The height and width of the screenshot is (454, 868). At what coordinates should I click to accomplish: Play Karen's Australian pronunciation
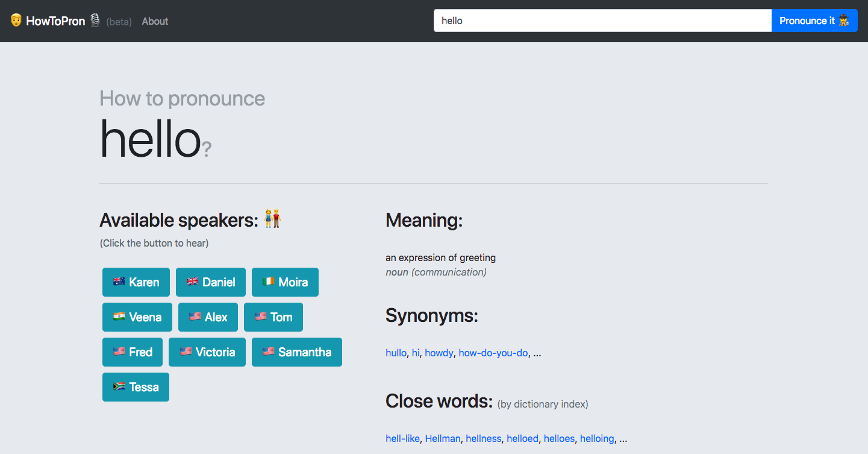coord(136,282)
